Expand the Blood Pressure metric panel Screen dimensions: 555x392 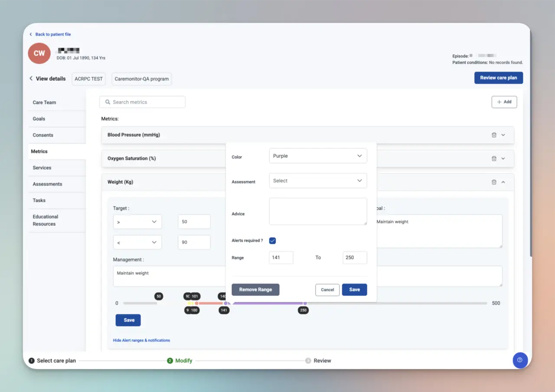pyautogui.click(x=503, y=135)
